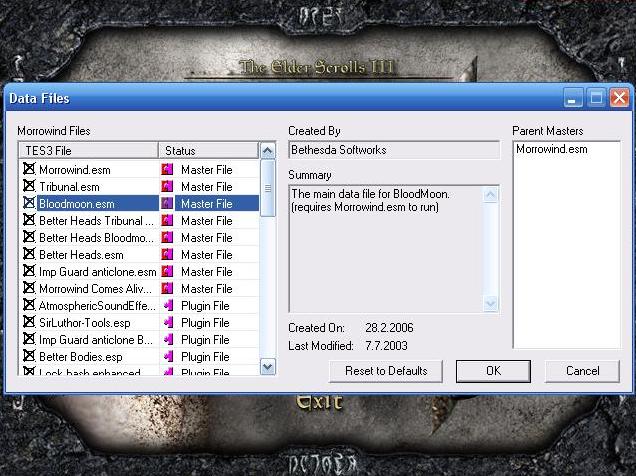This screenshot has width=636, height=476.
Task: Click Exit on the launcher menu
Action: pyautogui.click(x=319, y=402)
